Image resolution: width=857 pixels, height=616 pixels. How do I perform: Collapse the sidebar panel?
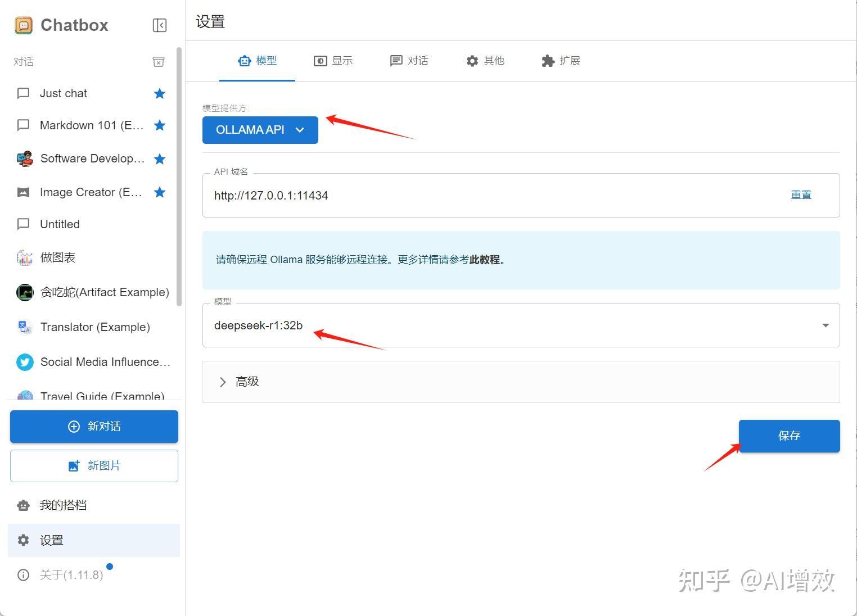159,25
